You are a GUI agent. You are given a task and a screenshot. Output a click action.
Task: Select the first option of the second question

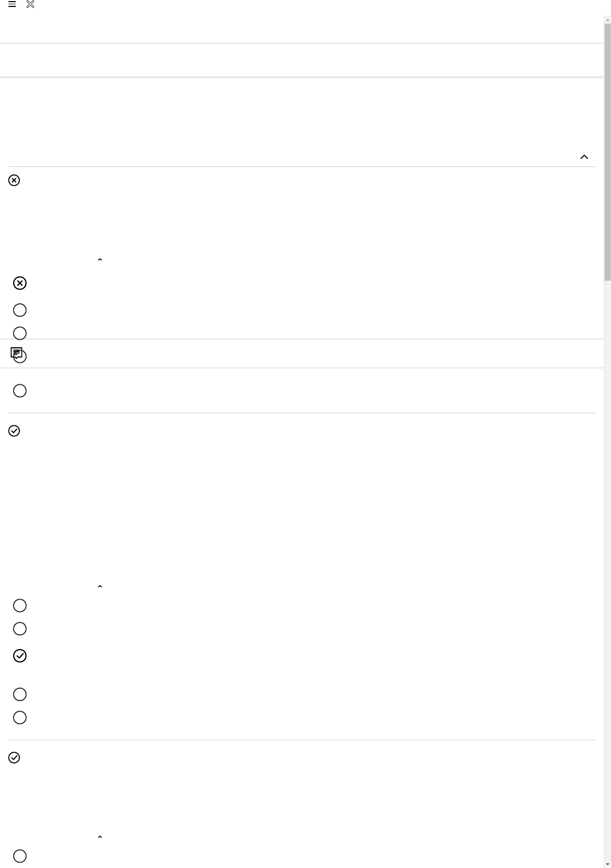[20, 606]
